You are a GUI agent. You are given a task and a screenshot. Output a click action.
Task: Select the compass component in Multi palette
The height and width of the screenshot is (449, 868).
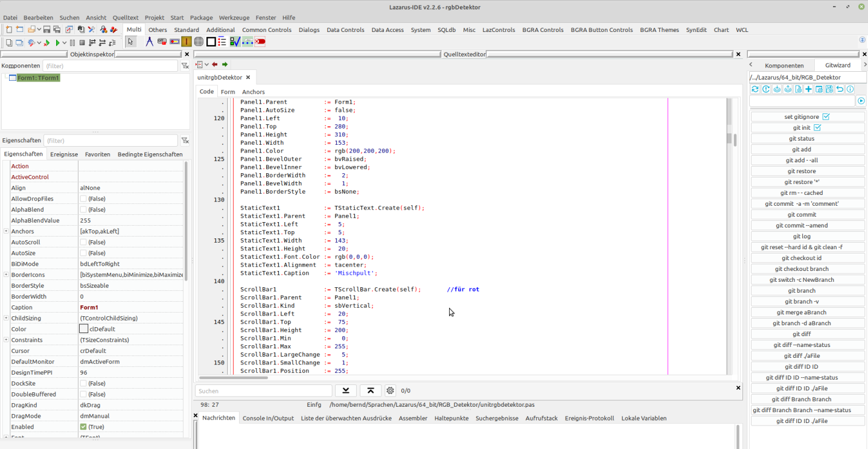tap(150, 42)
